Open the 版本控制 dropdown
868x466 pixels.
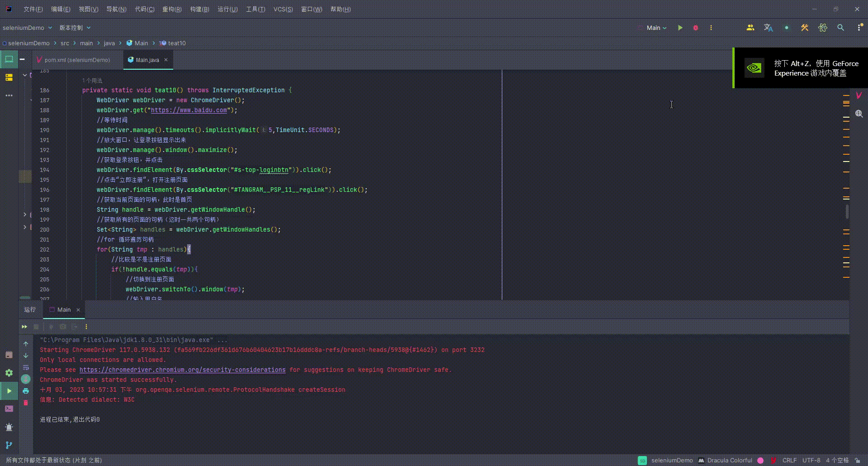click(75, 28)
